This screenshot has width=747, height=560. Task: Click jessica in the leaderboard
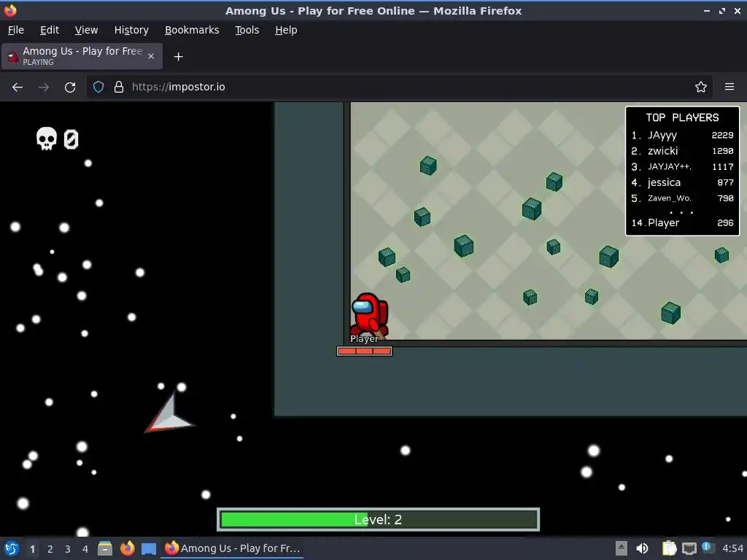pyautogui.click(x=664, y=182)
